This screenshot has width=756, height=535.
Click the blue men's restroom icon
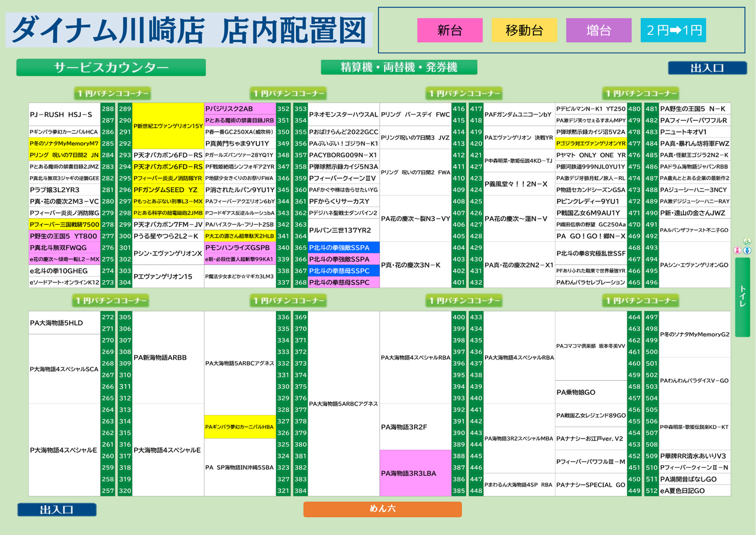point(747,251)
